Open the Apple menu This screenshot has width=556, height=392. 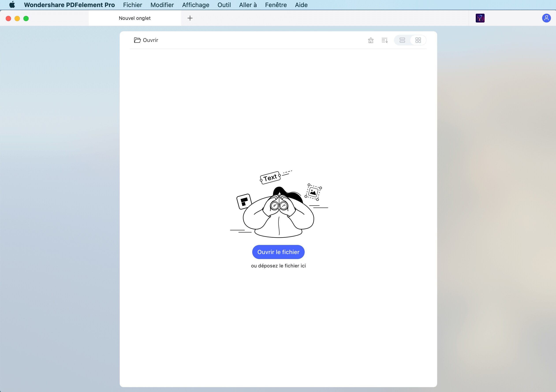pyautogui.click(x=12, y=5)
